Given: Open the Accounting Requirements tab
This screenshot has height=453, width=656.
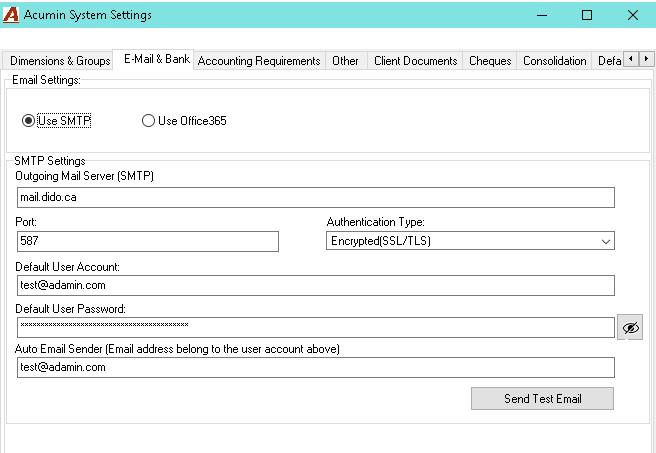Looking at the screenshot, I should 259,61.
